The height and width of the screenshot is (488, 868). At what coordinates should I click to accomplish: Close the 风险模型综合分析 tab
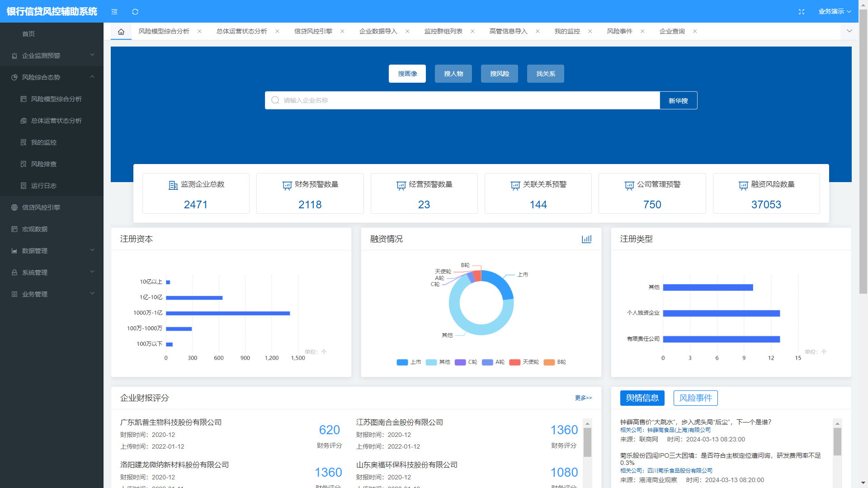[x=199, y=32]
